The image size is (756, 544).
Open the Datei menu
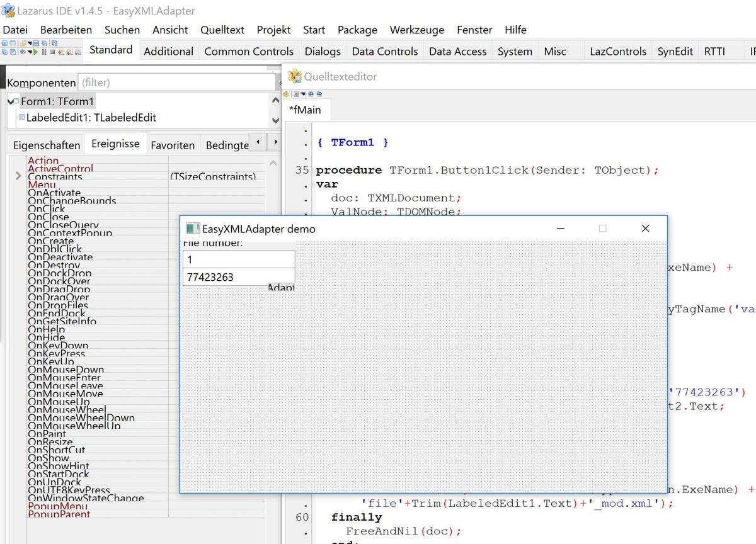pos(16,30)
